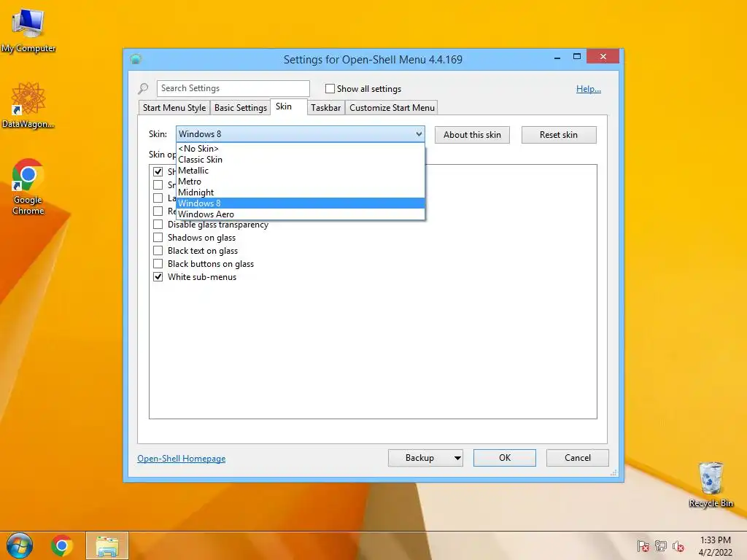Check Black buttons on glass option
Screen dimensions: 747x560
(x=158, y=264)
